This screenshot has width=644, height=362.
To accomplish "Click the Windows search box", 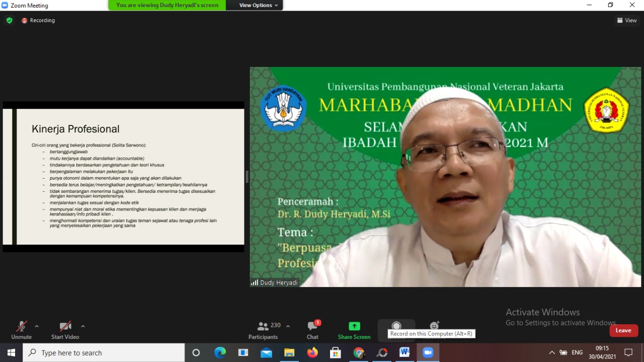I will 104,353.
